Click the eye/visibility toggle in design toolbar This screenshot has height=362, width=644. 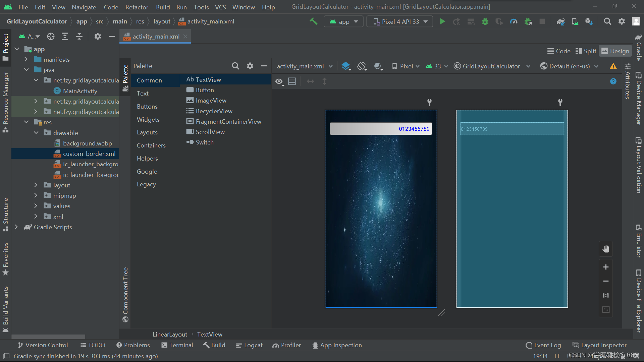pos(279,81)
